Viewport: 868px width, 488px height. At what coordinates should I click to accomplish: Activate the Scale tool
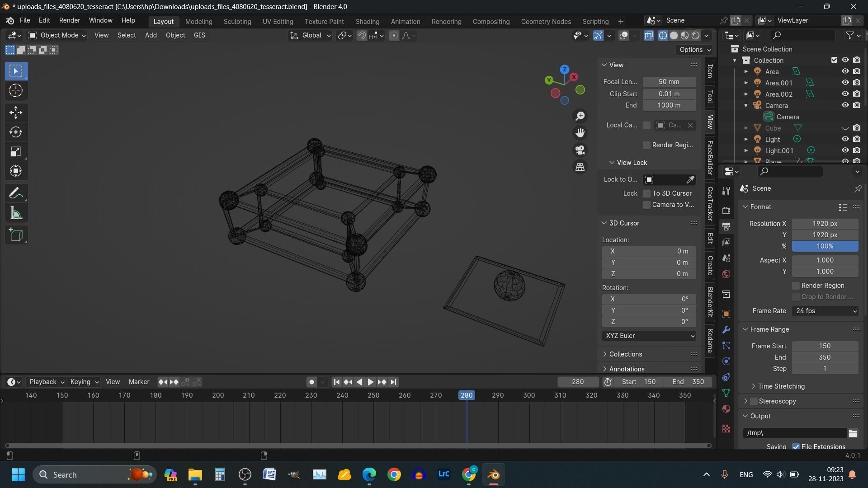click(16, 151)
